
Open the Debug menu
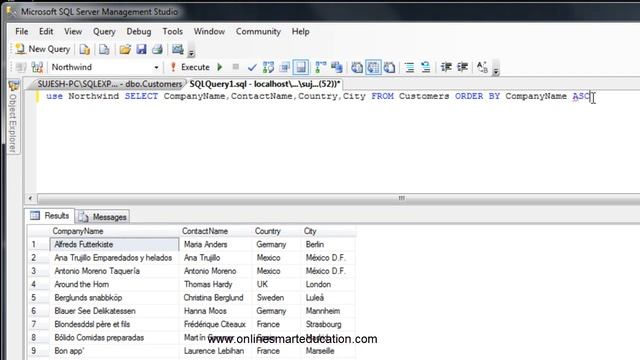(139, 32)
